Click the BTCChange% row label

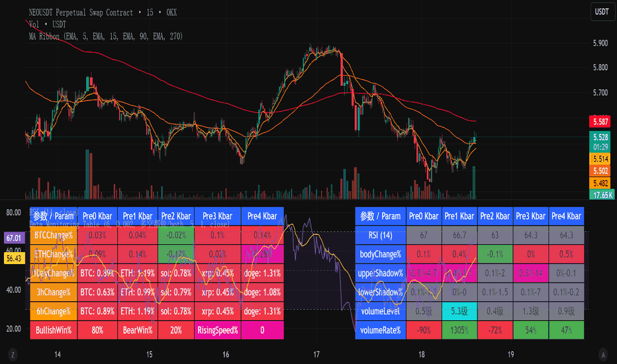[54, 236]
